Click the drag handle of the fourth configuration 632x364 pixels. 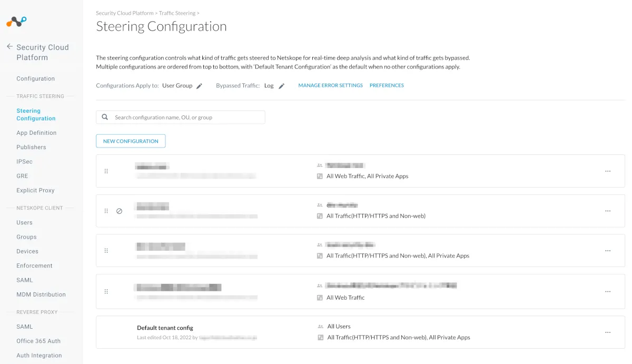click(x=106, y=291)
